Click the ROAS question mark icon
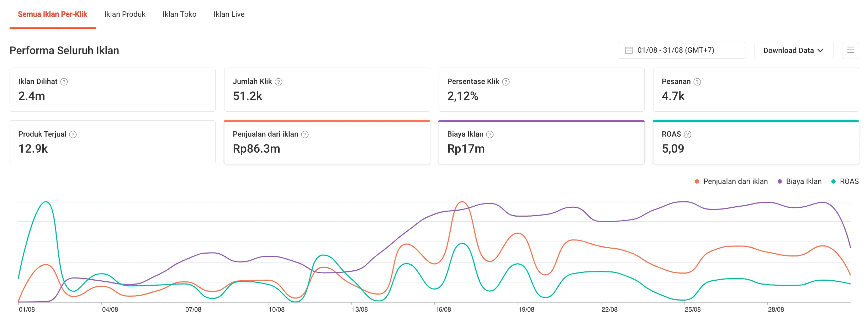Viewport: 868px width, 323px height. pos(688,134)
